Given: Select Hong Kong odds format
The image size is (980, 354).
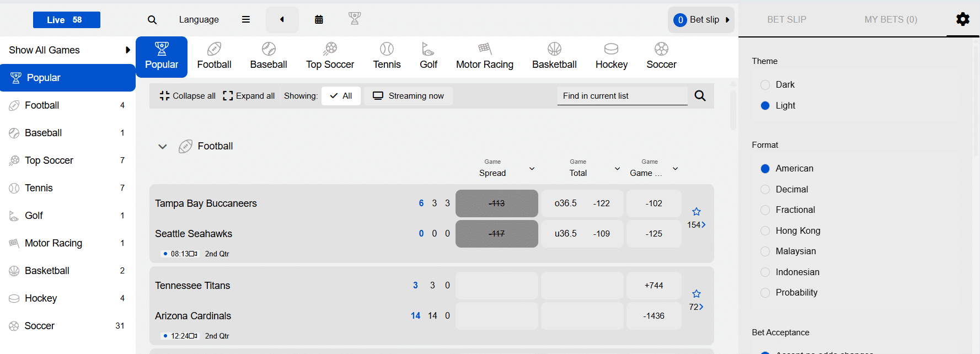Looking at the screenshot, I should pos(765,231).
